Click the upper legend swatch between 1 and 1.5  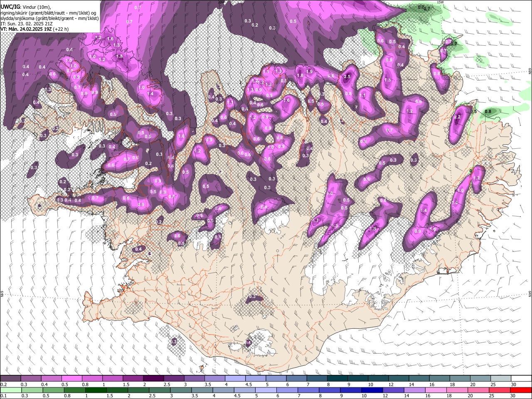pos(112,379)
